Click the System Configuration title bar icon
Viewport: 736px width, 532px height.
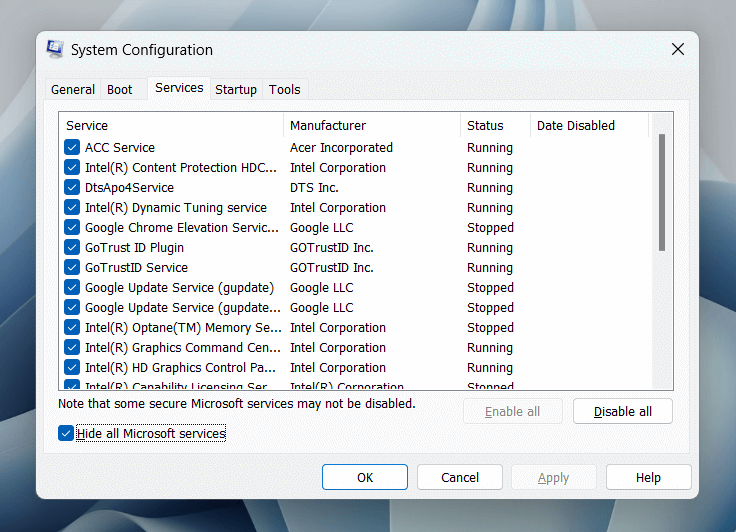tap(55, 49)
